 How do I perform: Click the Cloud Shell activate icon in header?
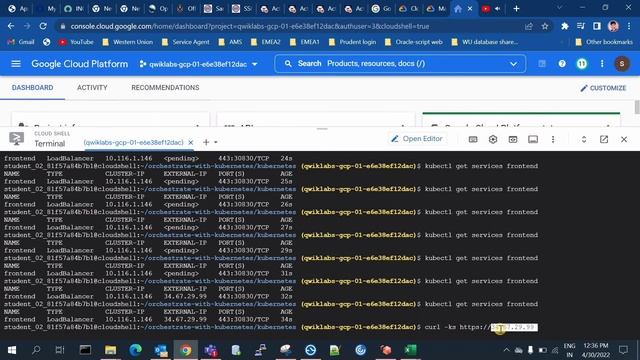point(542,64)
